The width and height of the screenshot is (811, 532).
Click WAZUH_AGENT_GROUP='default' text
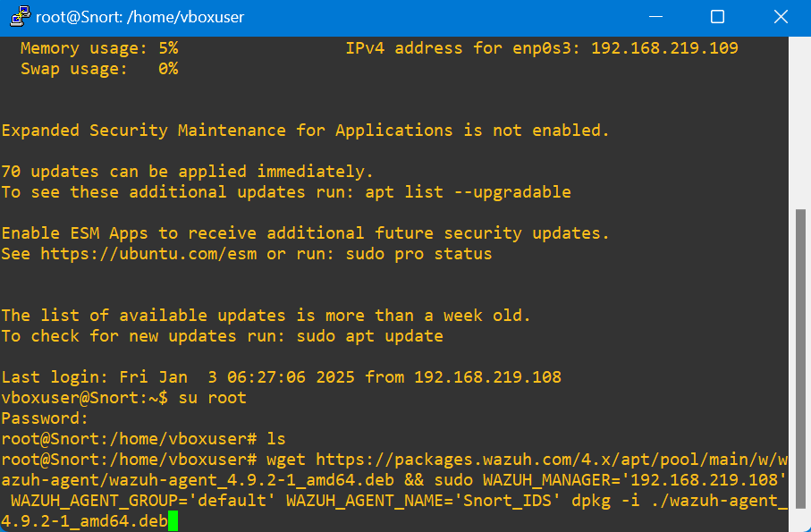pyautogui.click(x=143, y=501)
